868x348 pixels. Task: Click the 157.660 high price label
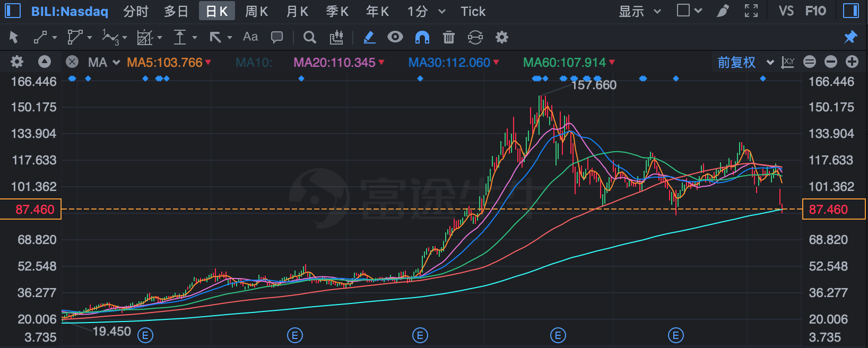click(594, 85)
